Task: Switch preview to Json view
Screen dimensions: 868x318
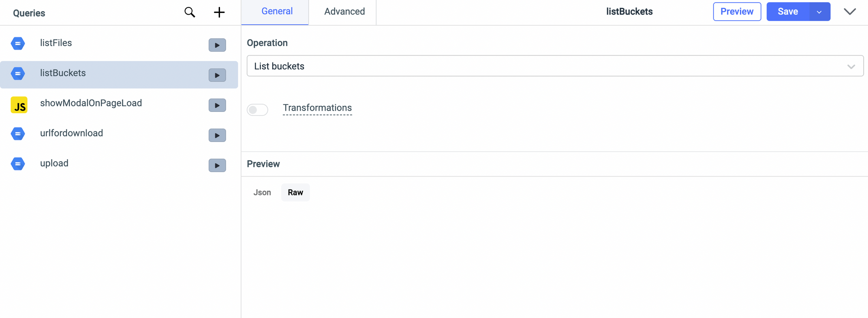Action: [262, 193]
